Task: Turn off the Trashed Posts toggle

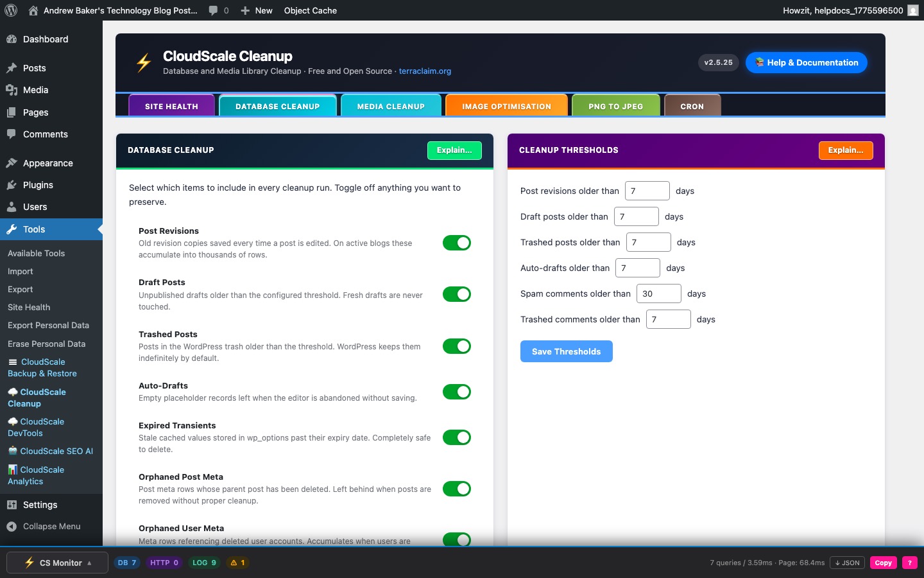Action: [456, 346]
